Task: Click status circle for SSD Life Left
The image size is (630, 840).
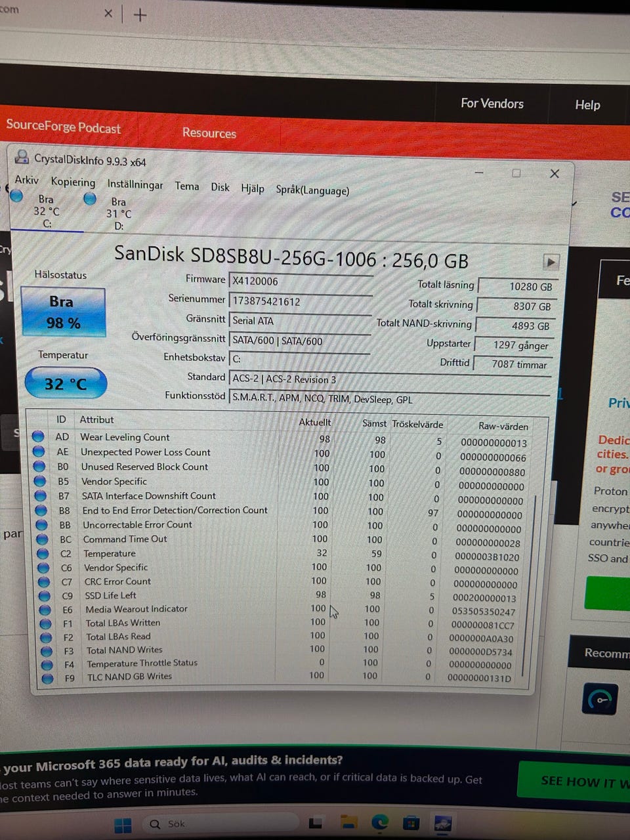Action: tap(45, 596)
